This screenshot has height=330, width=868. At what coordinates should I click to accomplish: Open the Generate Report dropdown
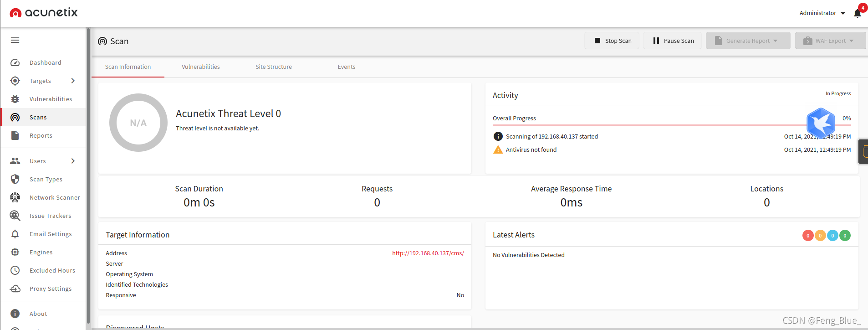748,41
